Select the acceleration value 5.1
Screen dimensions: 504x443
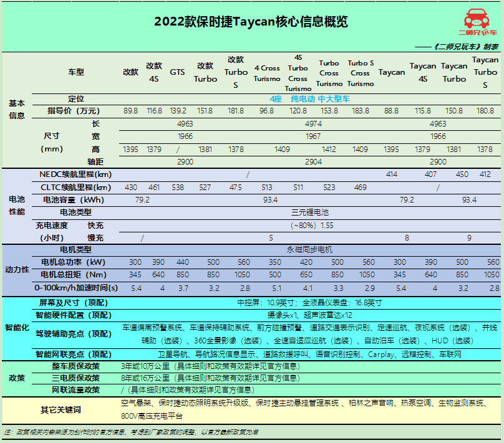coord(277,288)
